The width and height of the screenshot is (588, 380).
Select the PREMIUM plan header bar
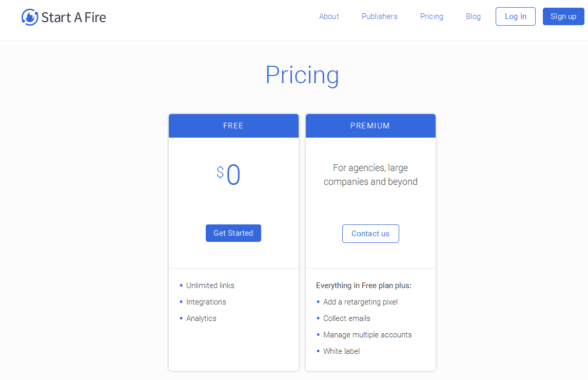(370, 126)
